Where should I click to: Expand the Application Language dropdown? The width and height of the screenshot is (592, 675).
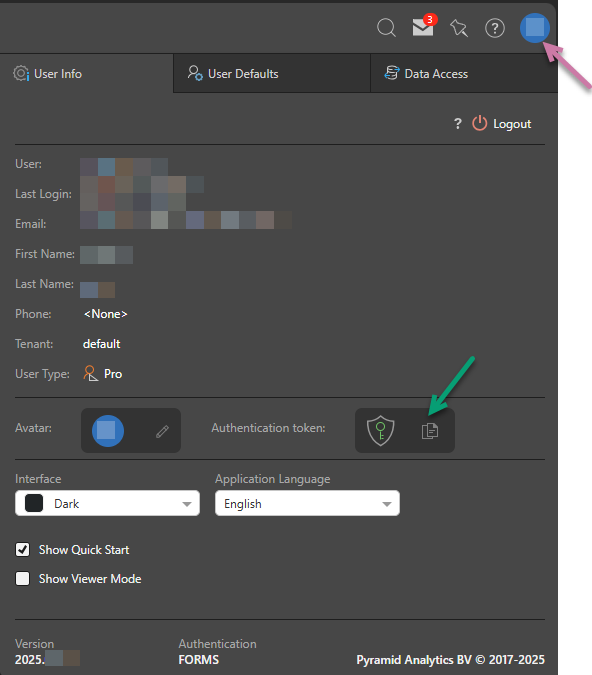(x=307, y=503)
